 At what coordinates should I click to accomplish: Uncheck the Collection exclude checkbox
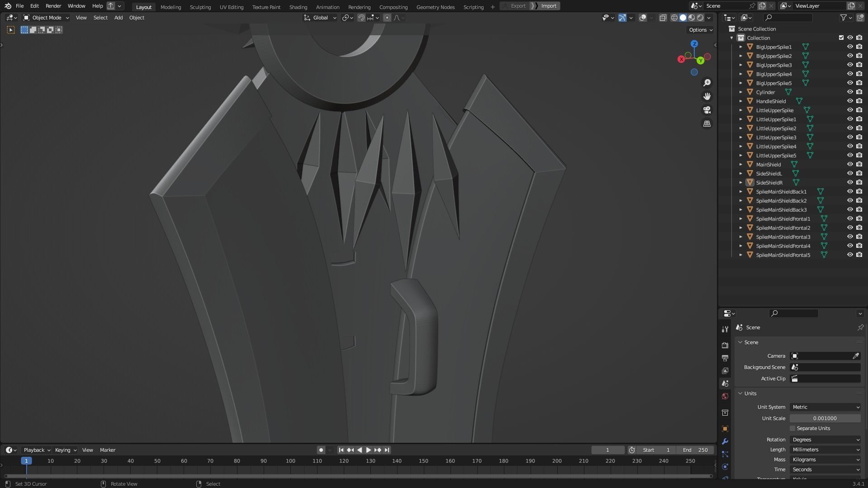point(841,38)
